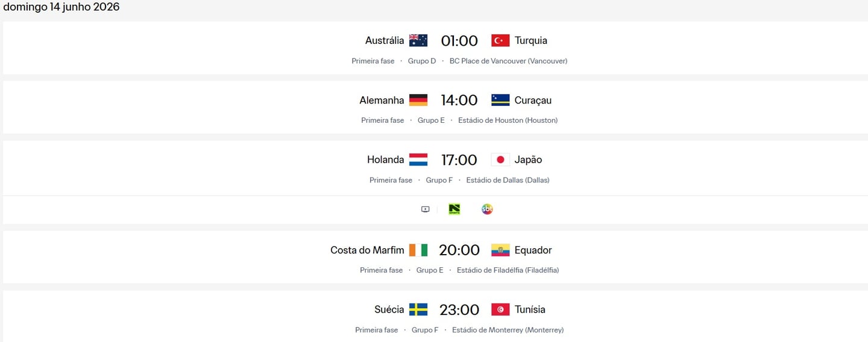Open the green N Sports channel logo

[x=454, y=210]
